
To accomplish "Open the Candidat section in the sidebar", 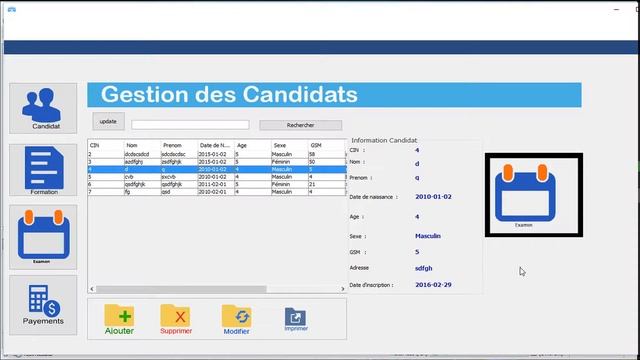I will click(43, 109).
